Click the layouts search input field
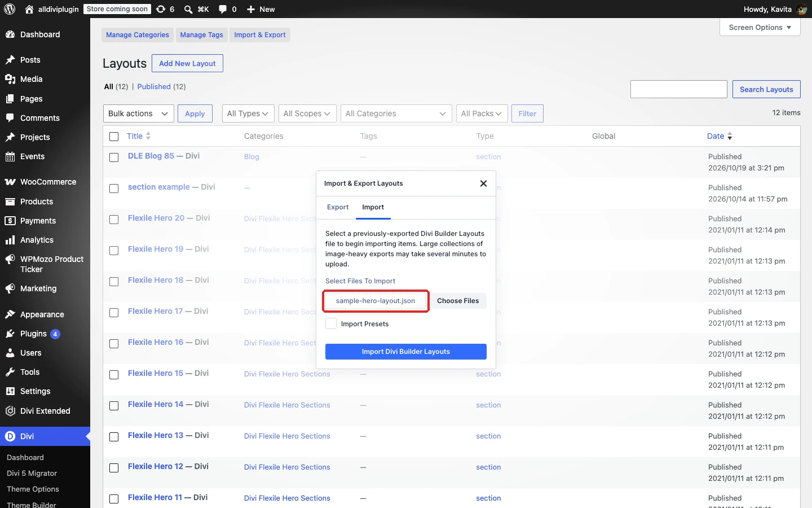812x508 pixels. click(679, 89)
